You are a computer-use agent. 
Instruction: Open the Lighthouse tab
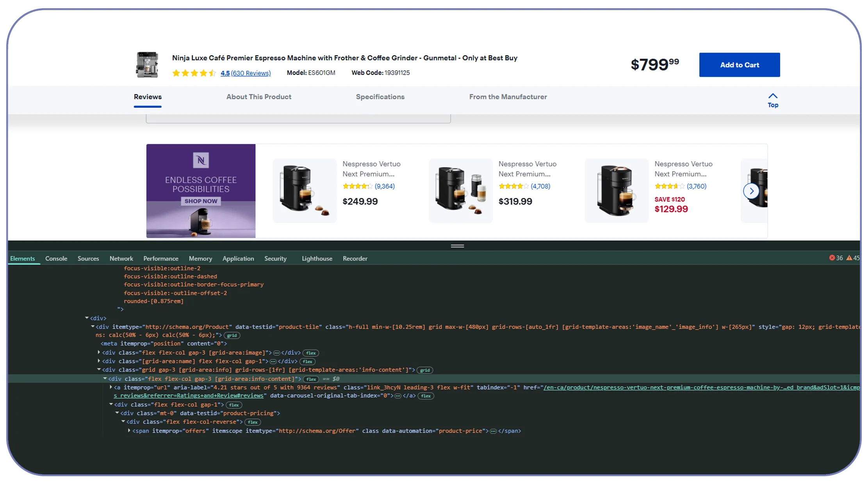(x=317, y=258)
